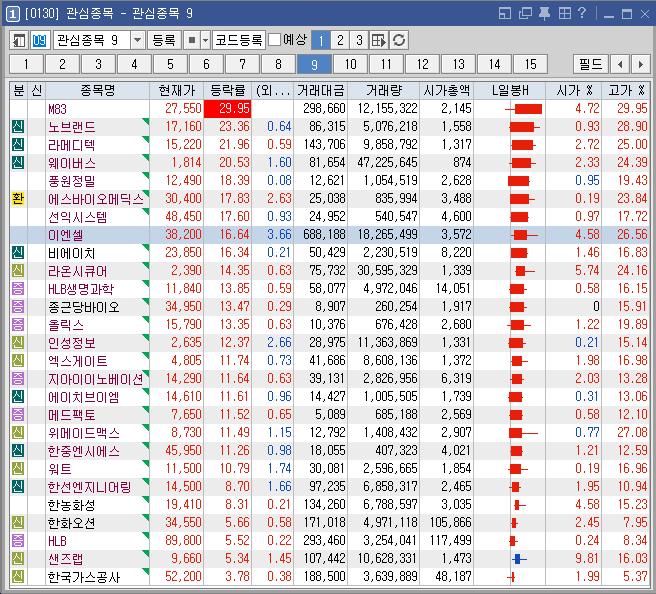Click the blue candle bar of 샌즈랩 row

pos(519,558)
